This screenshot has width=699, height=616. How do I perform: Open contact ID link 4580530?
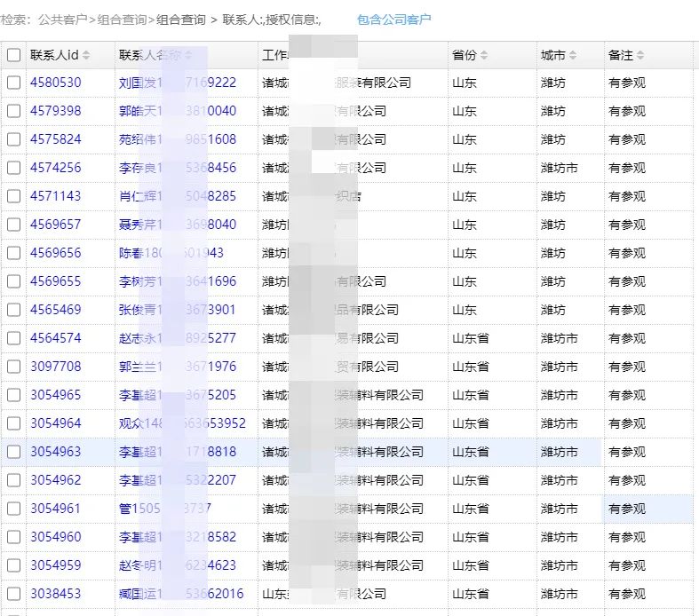55,83
